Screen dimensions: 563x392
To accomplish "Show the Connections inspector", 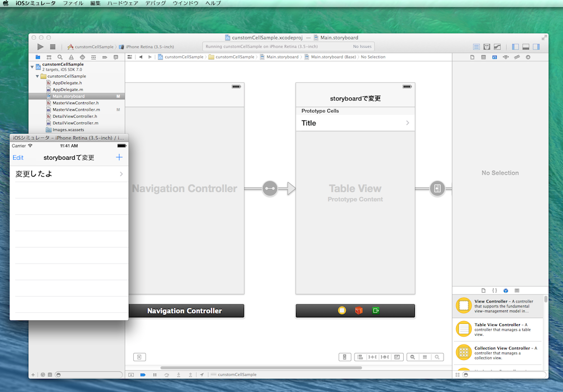I will [528, 57].
